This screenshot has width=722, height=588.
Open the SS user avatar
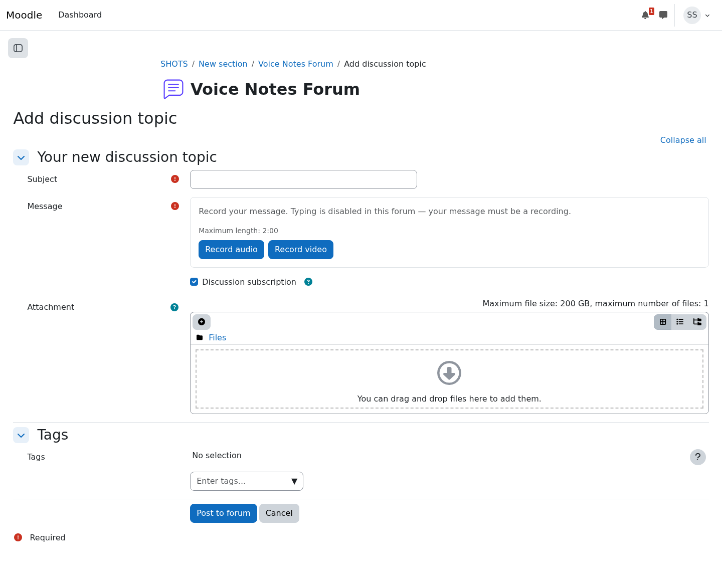(692, 15)
